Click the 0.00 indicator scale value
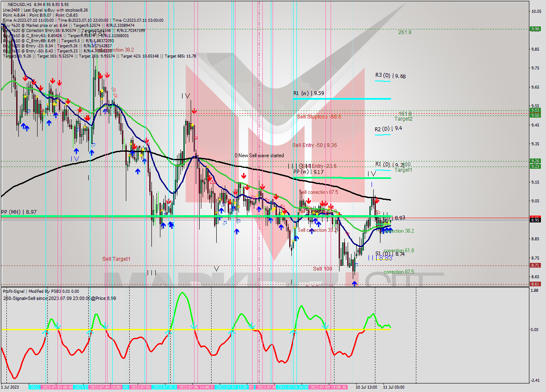This screenshot has height=392, width=546. (534, 330)
